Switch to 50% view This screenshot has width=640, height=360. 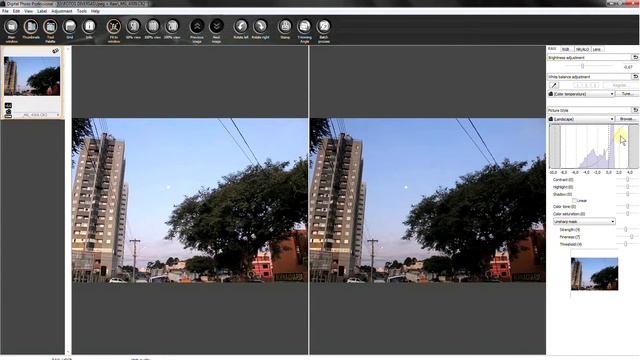click(133, 27)
